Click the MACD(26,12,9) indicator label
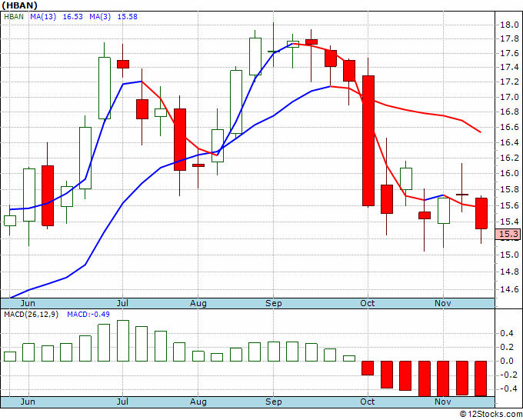The height and width of the screenshot is (420, 523). pyautogui.click(x=31, y=315)
